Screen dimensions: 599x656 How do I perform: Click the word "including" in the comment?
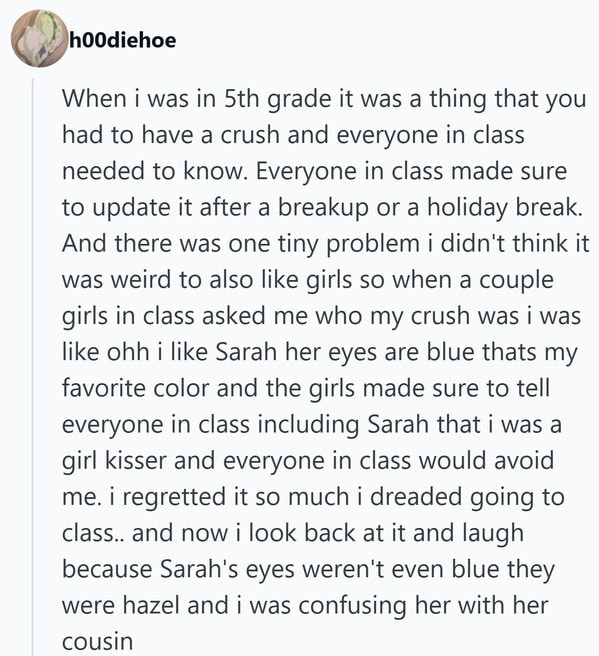[x=308, y=424]
